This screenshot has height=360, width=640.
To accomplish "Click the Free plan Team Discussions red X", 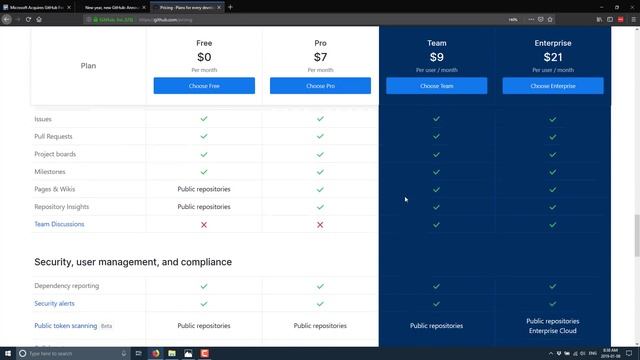I will (204, 224).
